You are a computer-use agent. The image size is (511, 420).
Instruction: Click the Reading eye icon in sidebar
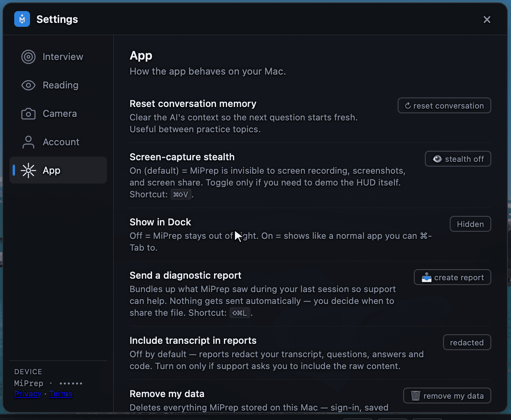[28, 85]
